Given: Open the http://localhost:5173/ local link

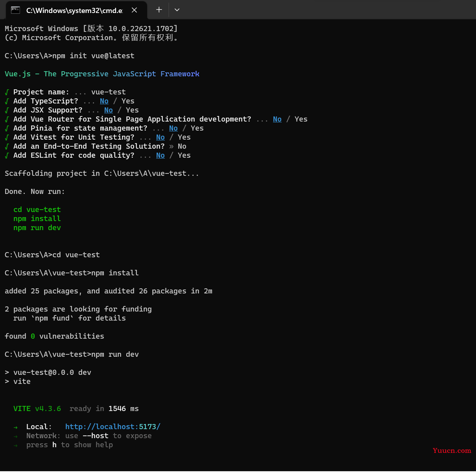Looking at the screenshot, I should click(113, 427).
